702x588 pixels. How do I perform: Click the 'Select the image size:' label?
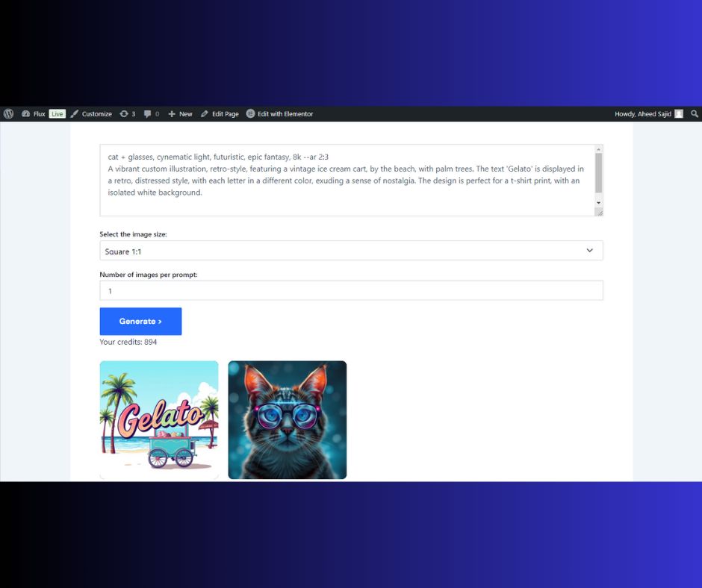(133, 234)
